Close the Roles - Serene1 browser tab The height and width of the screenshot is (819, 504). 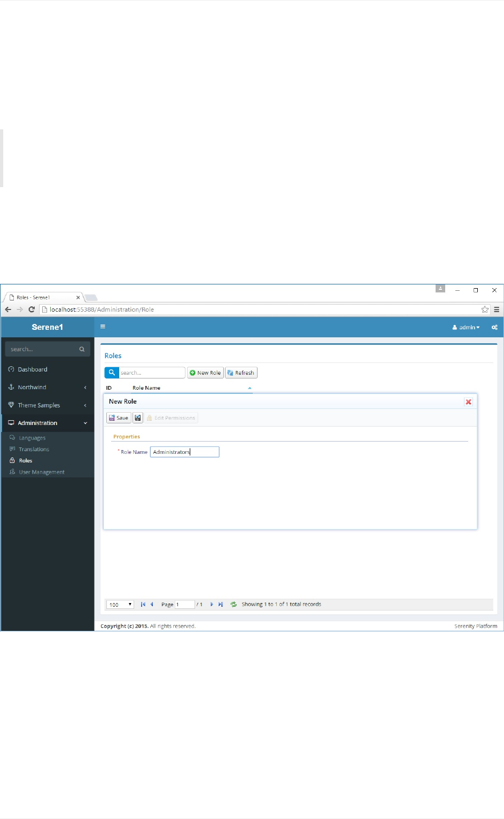(78, 298)
